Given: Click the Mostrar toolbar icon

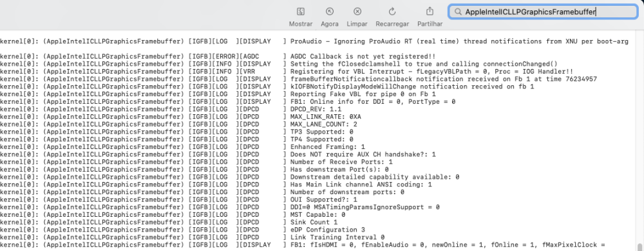Looking at the screenshot, I should pos(301,12).
